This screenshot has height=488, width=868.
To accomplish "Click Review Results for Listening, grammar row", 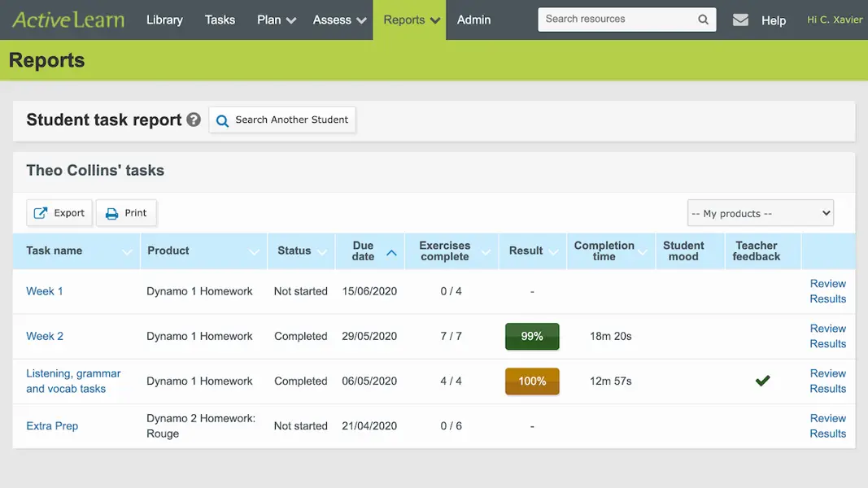I will (827, 381).
